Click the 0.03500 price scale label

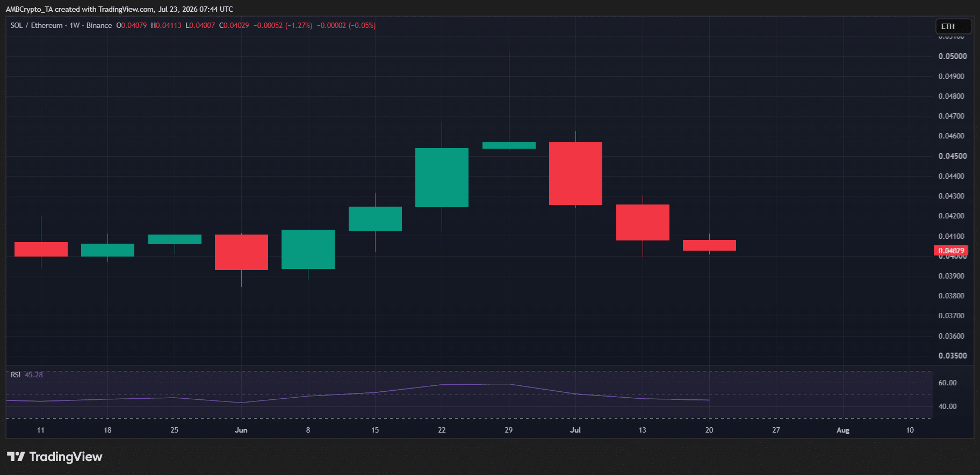coord(953,356)
